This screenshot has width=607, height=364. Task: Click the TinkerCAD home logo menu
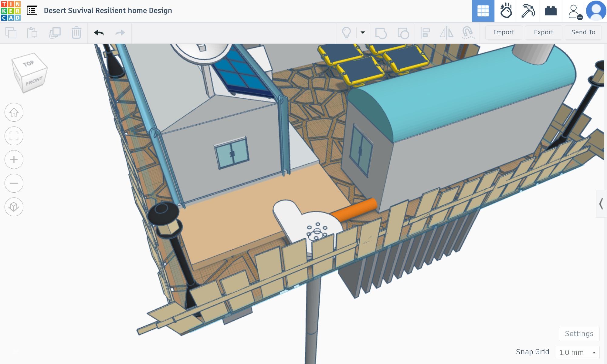point(10,10)
